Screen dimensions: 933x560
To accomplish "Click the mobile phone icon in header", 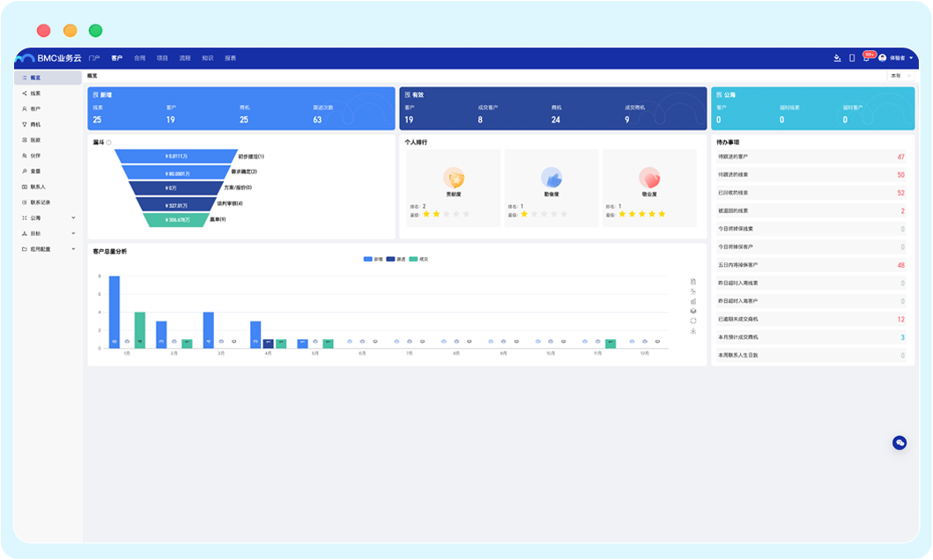I will (852, 58).
